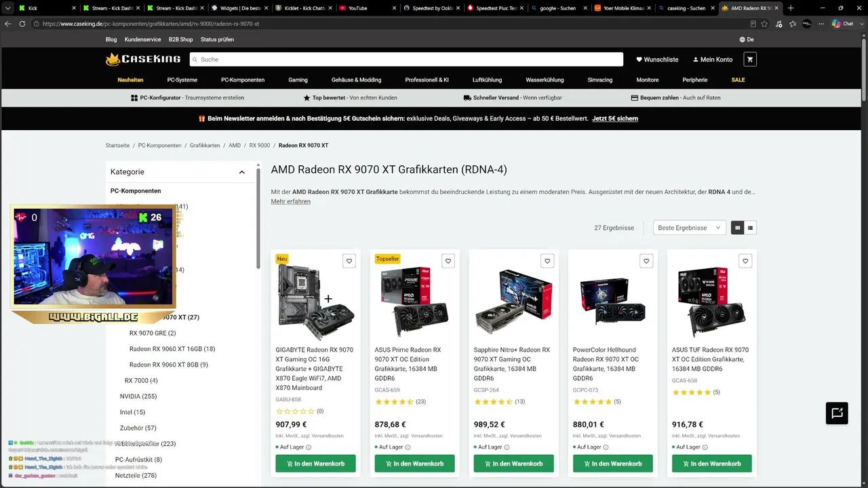Viewport: 868px width, 488px height.
Task: Add GIGABYTE RX 9070 XT bundle to wishlist
Action: (x=349, y=261)
